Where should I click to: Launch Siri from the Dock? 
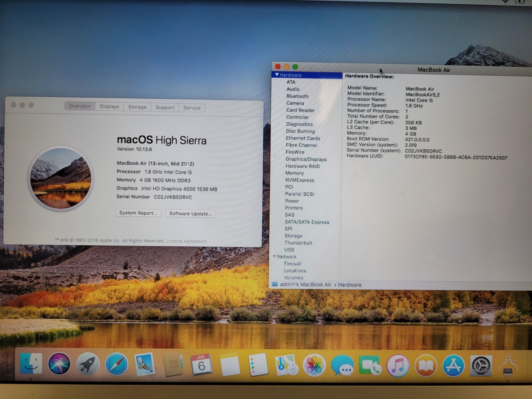[x=59, y=364]
